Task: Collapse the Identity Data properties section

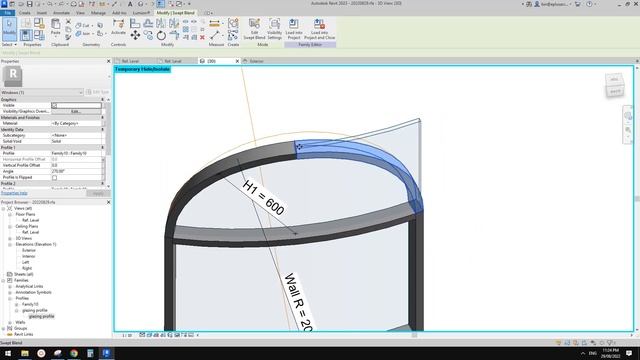Action: [x=102, y=129]
